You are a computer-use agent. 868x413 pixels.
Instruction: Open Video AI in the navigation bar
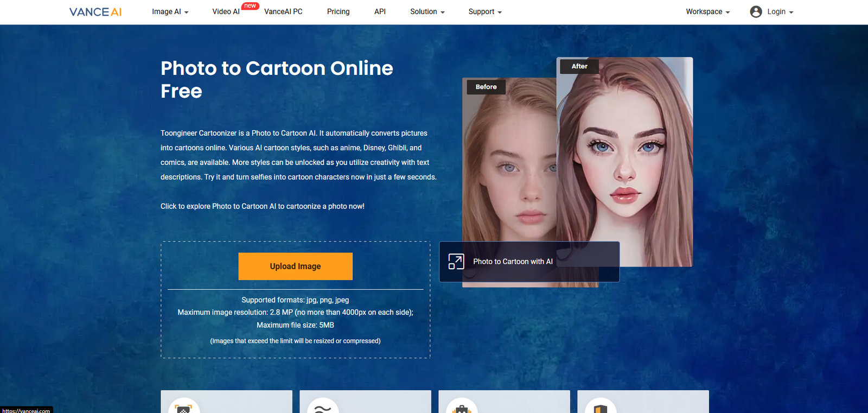(226, 12)
